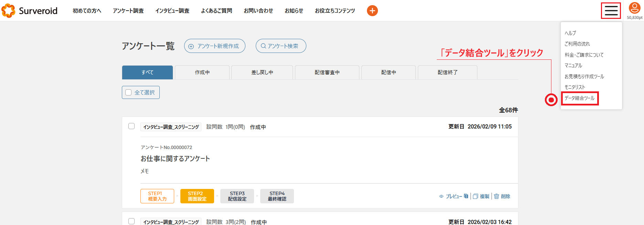Click the Surveroid logo icon
Viewport: 644px width, 225px height.
[8, 11]
